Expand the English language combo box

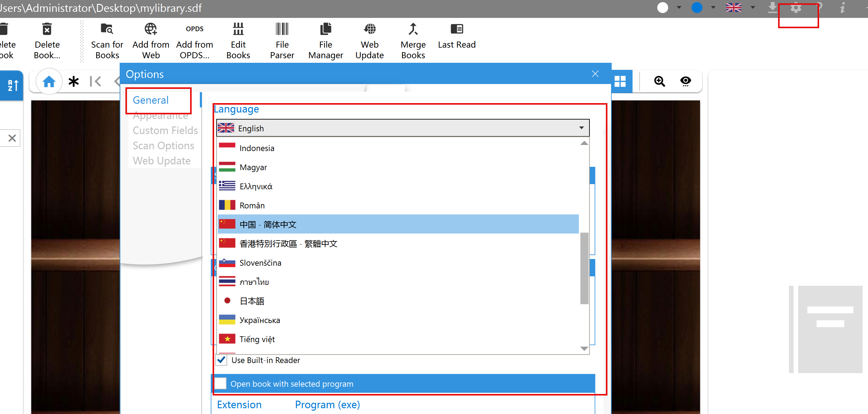click(581, 128)
